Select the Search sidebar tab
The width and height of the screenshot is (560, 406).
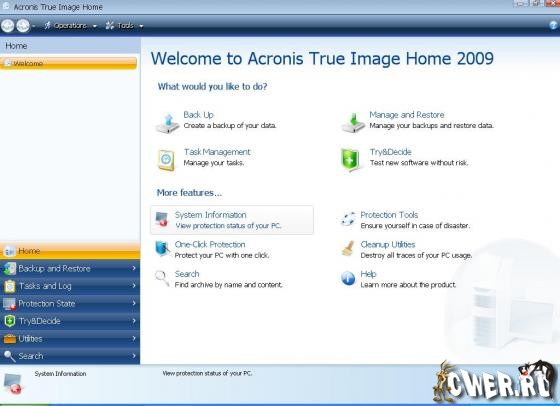click(70, 356)
